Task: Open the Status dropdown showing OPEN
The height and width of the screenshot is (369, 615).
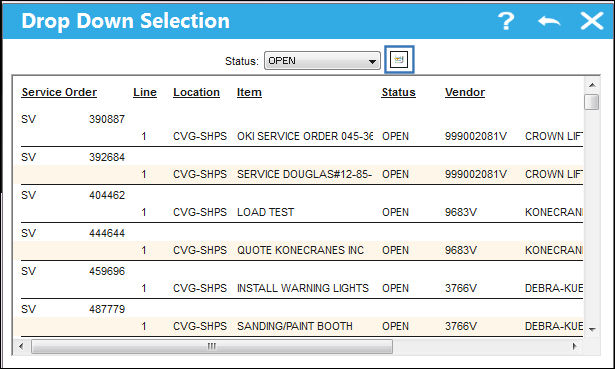Action: click(322, 61)
